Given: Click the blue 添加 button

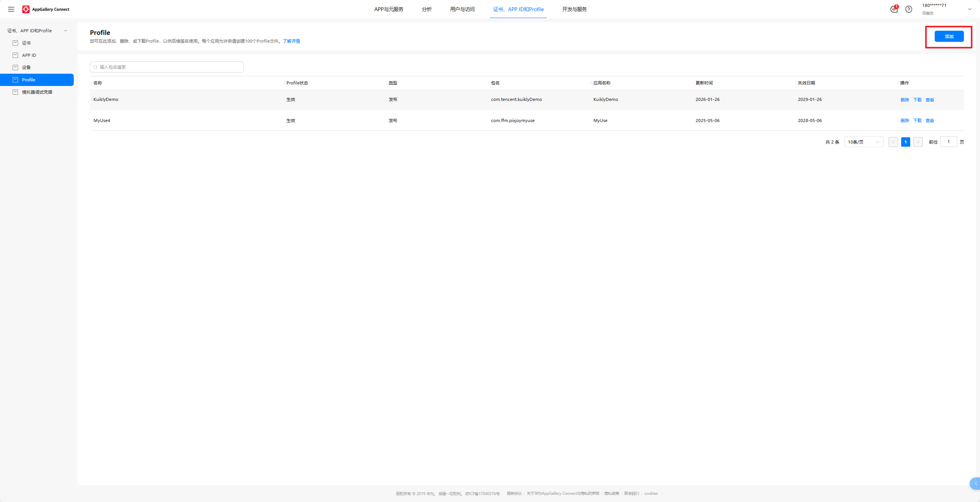Looking at the screenshot, I should (949, 36).
